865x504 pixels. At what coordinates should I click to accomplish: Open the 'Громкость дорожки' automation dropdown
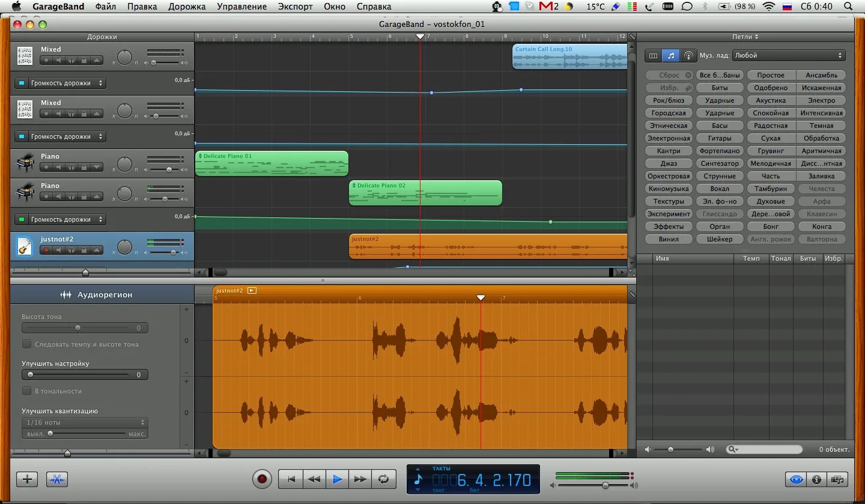tap(59, 82)
